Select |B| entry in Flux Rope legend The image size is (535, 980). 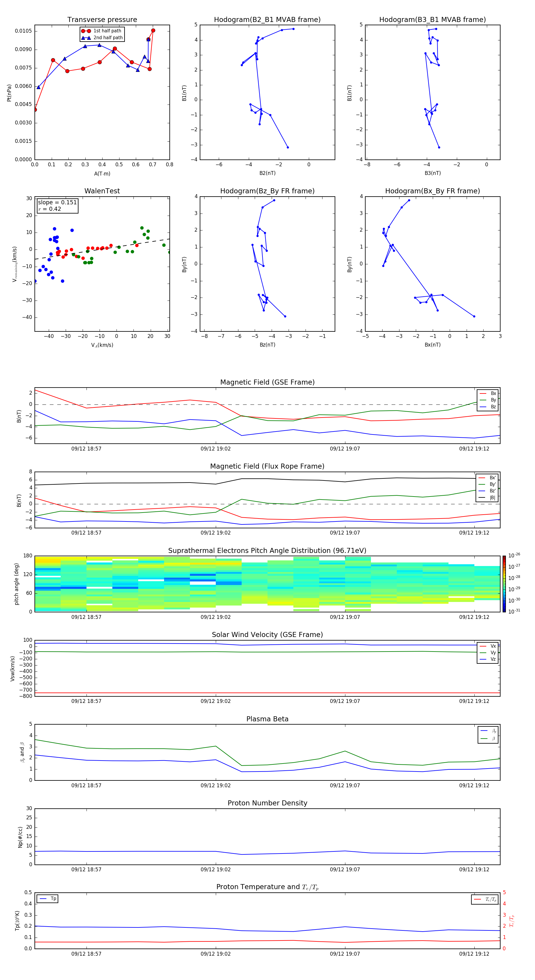click(x=488, y=498)
